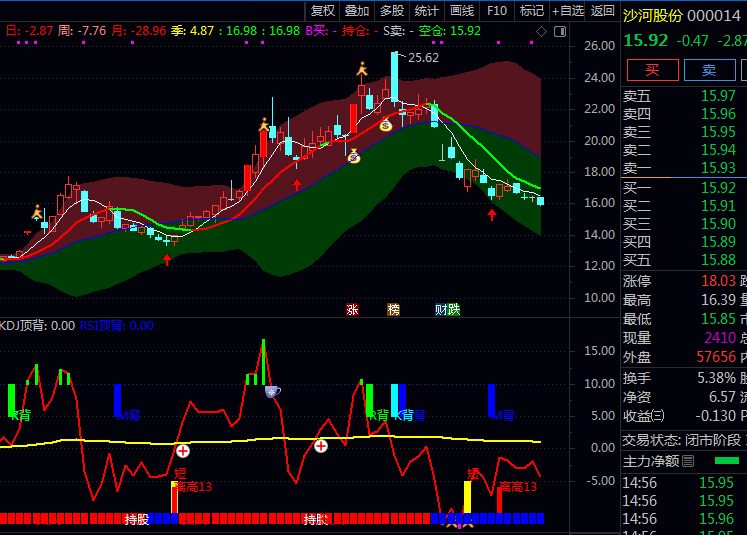Click the 收益(三) quarter indicator icon

point(657,416)
